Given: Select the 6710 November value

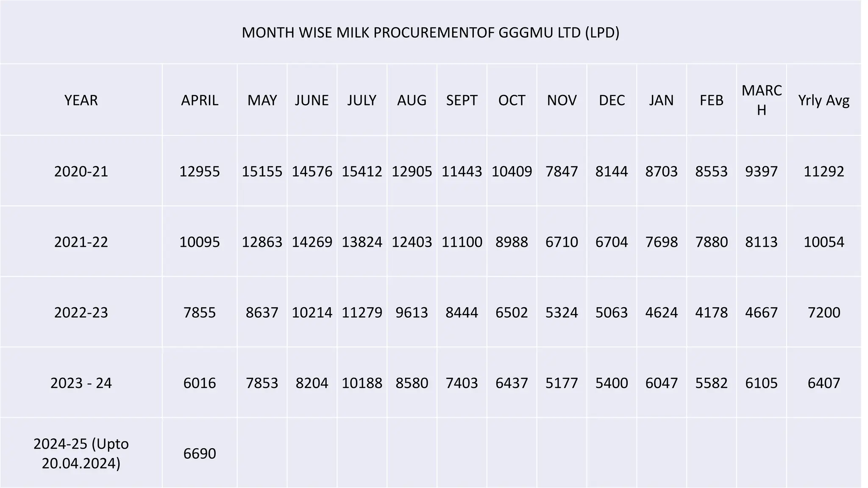Looking at the screenshot, I should point(562,242).
